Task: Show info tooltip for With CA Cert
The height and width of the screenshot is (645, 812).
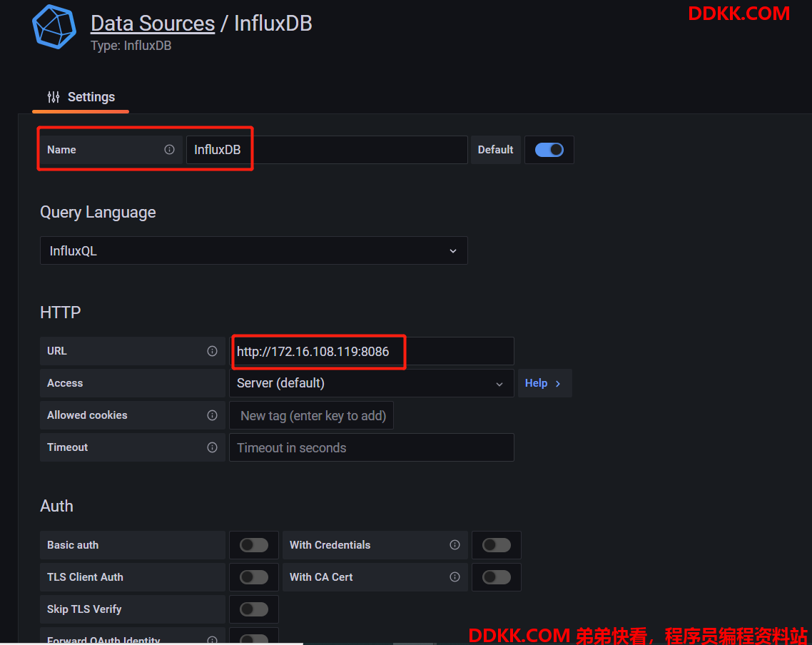Action: click(455, 577)
